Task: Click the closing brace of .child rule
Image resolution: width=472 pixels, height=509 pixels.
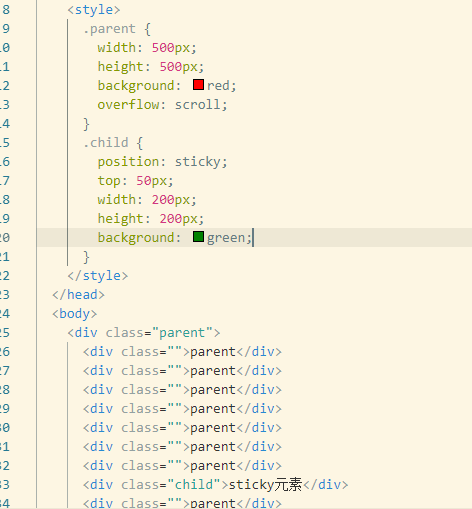Action: point(86,257)
